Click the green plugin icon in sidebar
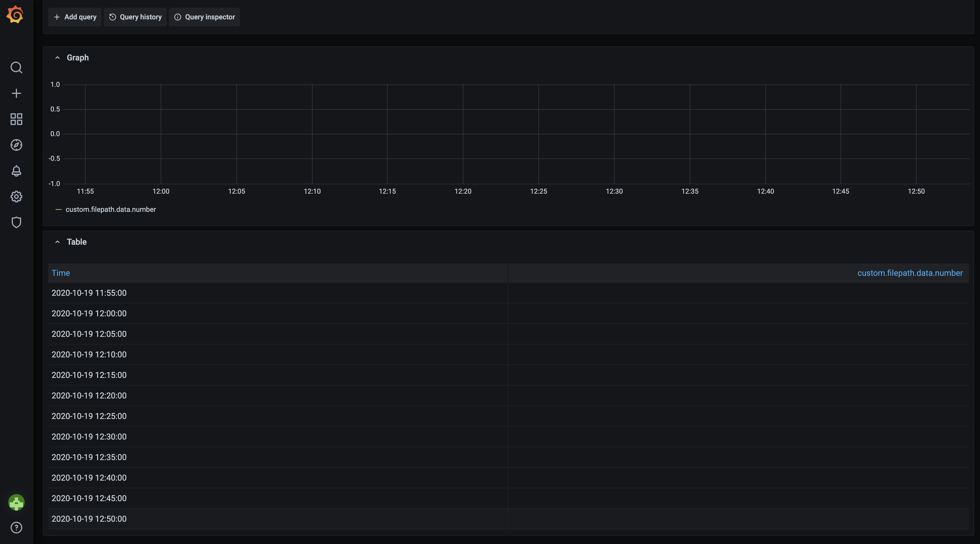The image size is (980, 544). pos(16,503)
